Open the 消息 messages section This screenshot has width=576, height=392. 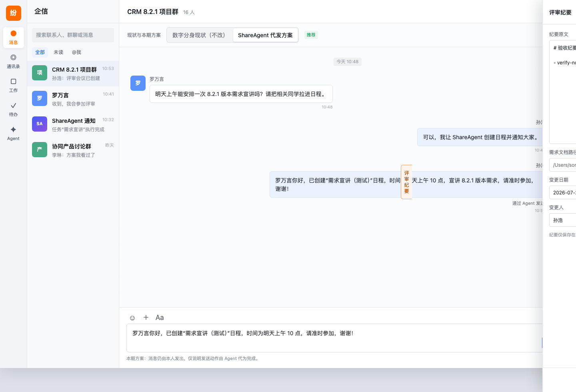(x=14, y=38)
